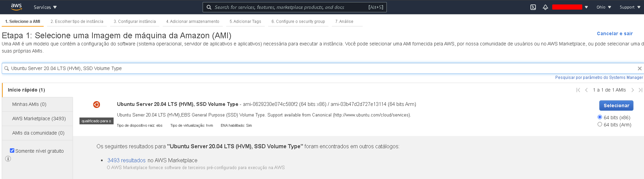Click the info icon under free tier

pyautogui.click(x=8, y=159)
